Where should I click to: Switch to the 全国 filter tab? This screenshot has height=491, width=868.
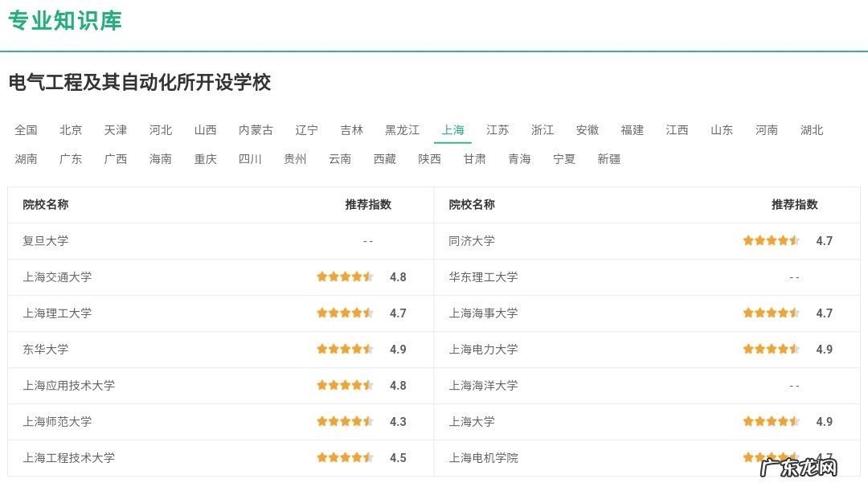(x=27, y=129)
